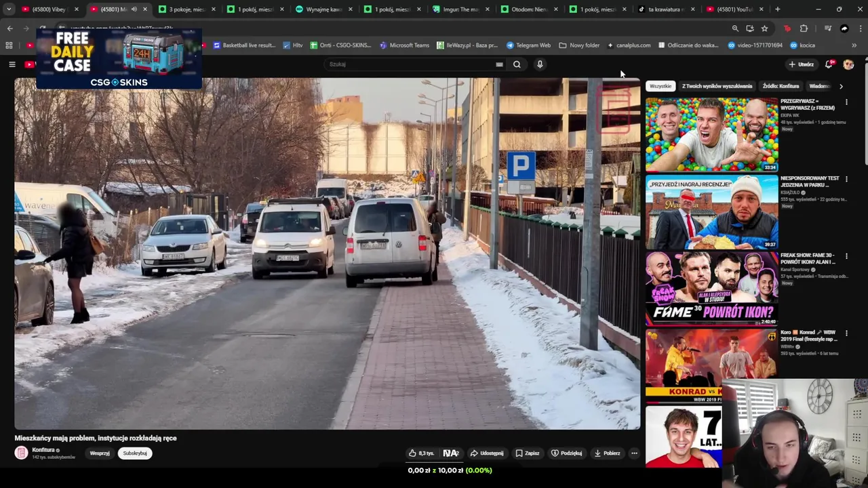Open the canalplus.com bookmark
868x488 pixels.
(629, 45)
